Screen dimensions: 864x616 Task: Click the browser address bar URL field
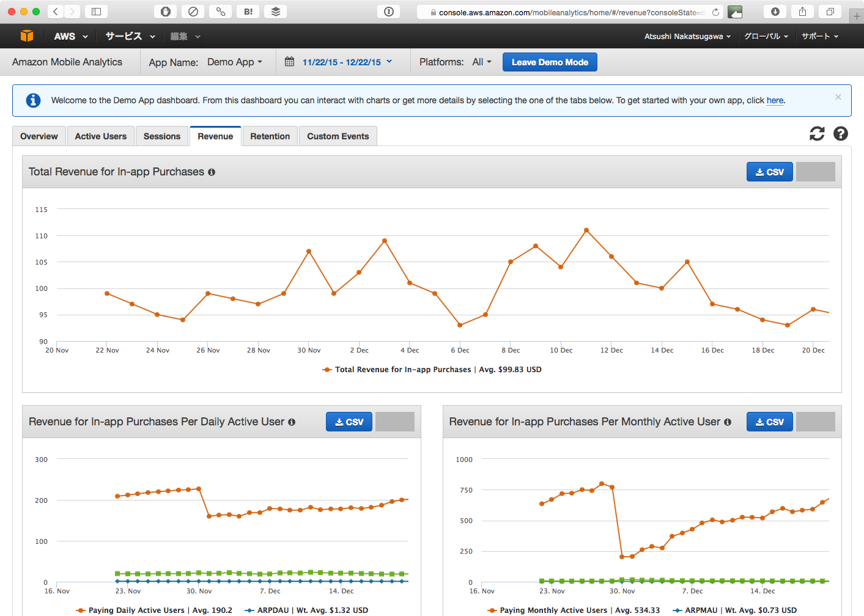pyautogui.click(x=569, y=12)
